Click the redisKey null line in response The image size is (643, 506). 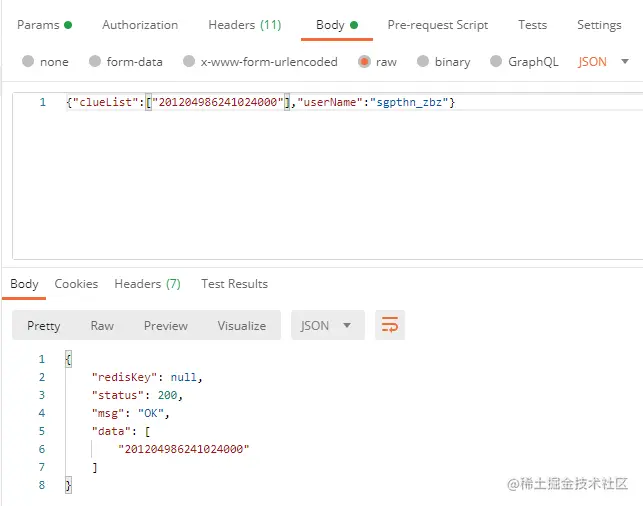[147, 377]
